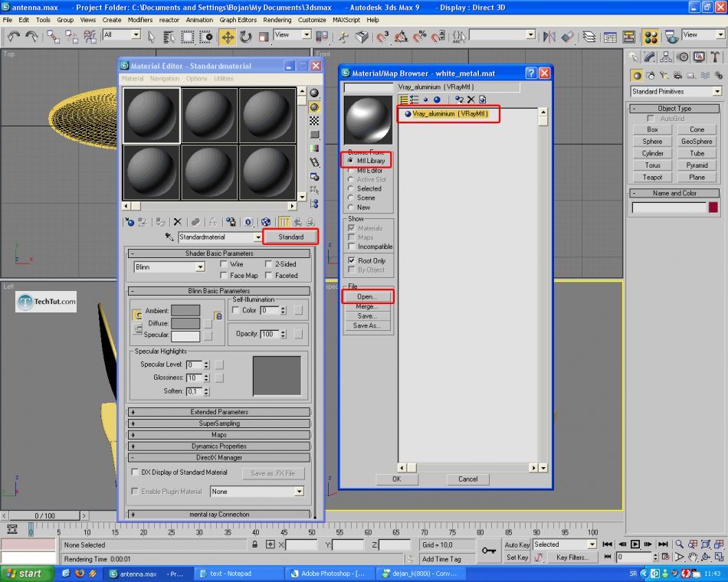Click the Render Scene teapot icon
Screen dimensions: 728x582
(671, 37)
